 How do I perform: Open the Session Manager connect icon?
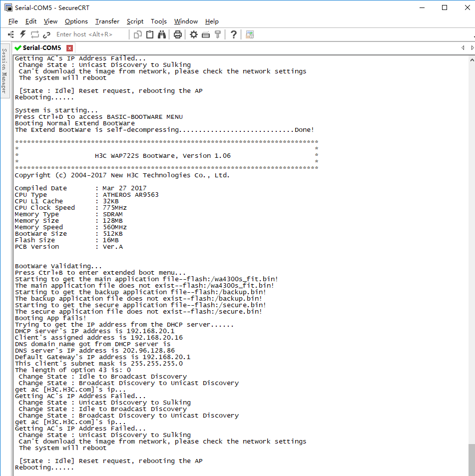(x=11, y=34)
